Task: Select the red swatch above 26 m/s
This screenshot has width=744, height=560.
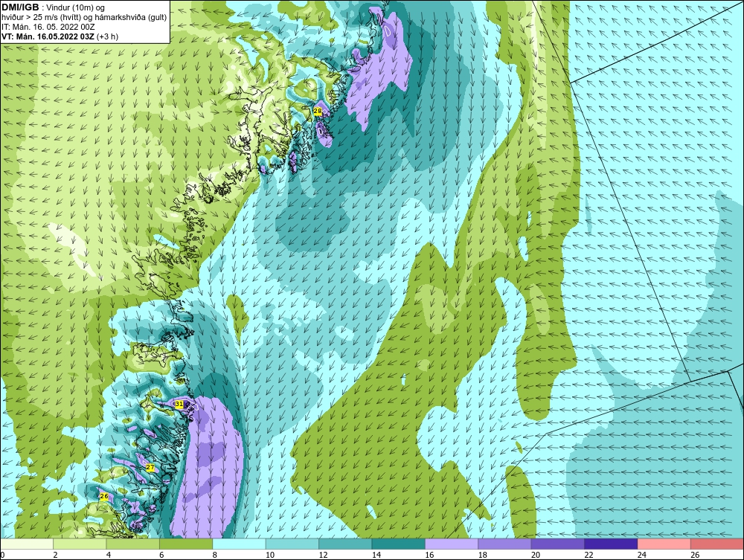Action: [x=717, y=544]
